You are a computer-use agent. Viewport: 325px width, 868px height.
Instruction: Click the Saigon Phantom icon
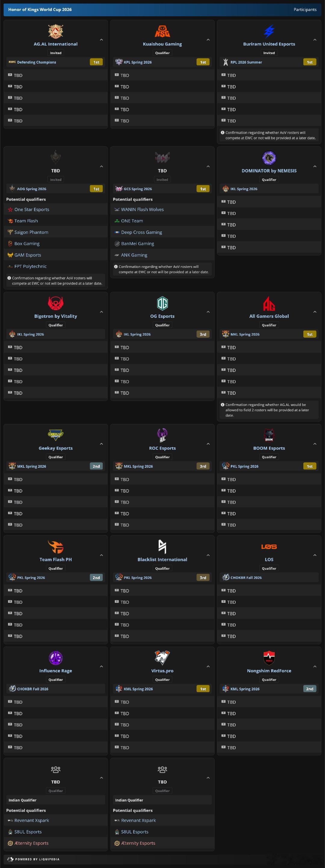point(10,232)
